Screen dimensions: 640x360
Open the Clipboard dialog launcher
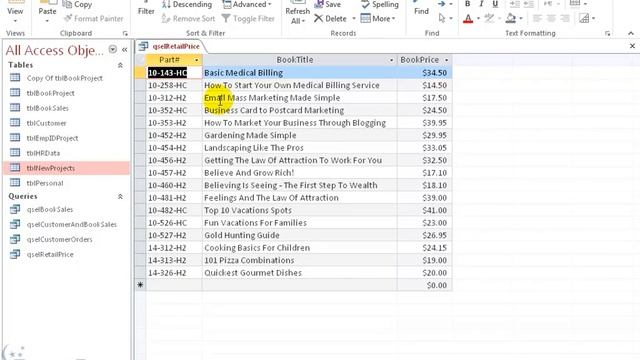[x=125, y=33]
